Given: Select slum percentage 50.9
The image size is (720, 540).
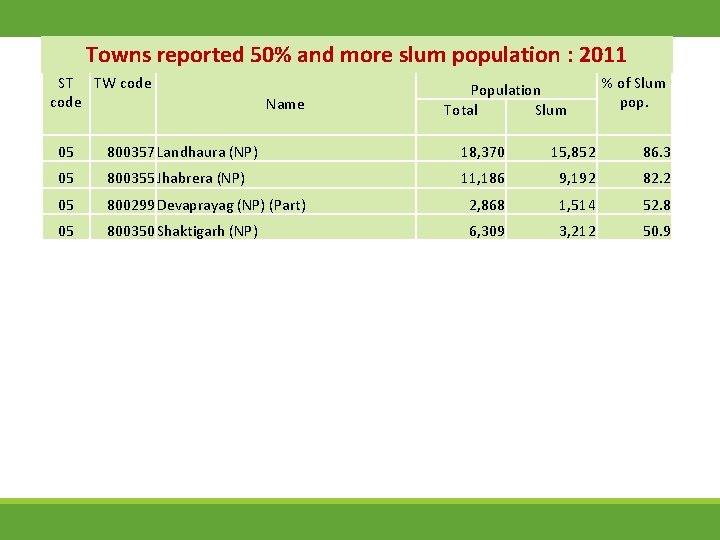Looking at the screenshot, I should [657, 231].
